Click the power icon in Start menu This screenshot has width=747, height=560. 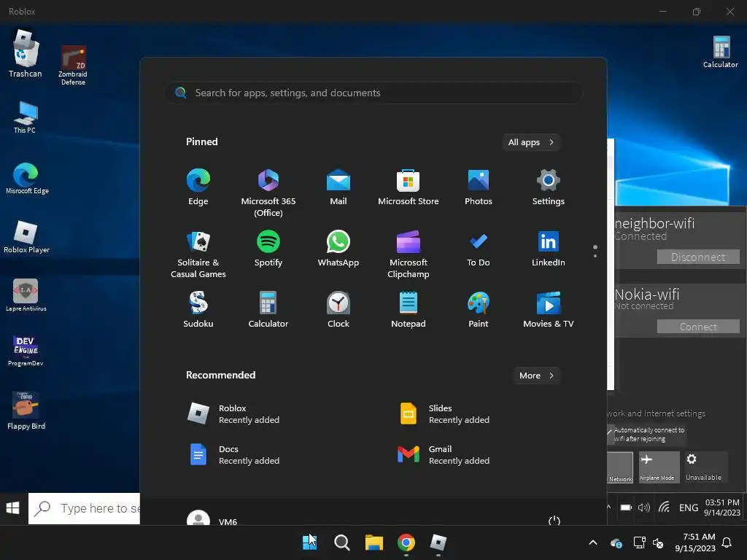[554, 521]
